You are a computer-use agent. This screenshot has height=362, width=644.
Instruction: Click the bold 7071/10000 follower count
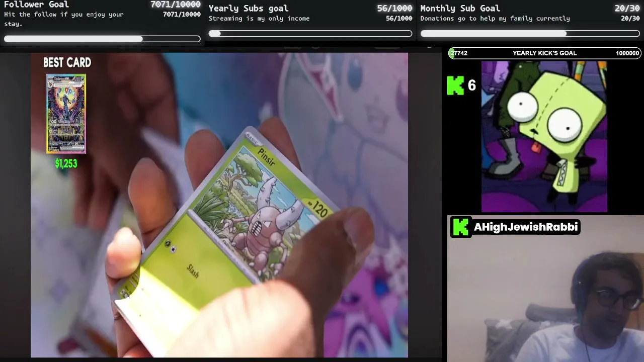[175, 5]
